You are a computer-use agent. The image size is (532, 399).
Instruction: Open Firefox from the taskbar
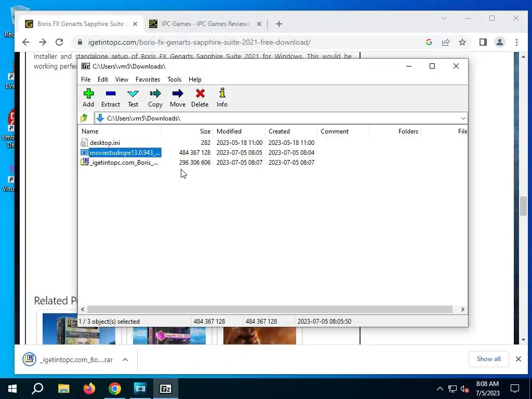tap(89, 389)
